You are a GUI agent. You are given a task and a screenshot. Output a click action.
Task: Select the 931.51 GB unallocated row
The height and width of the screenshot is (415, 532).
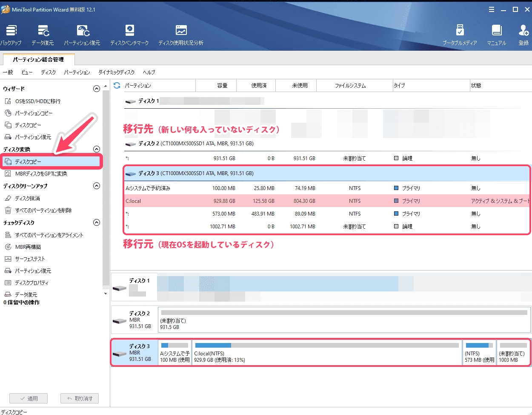click(328, 158)
